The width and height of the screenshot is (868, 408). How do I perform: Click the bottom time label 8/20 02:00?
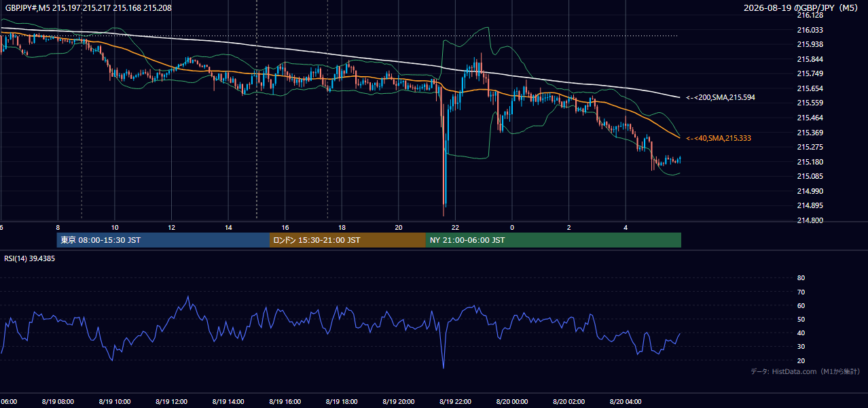568,402
